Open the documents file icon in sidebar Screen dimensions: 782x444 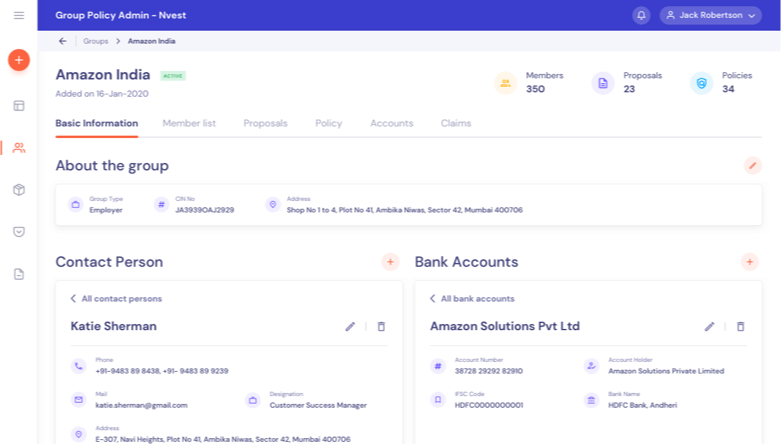[18, 274]
